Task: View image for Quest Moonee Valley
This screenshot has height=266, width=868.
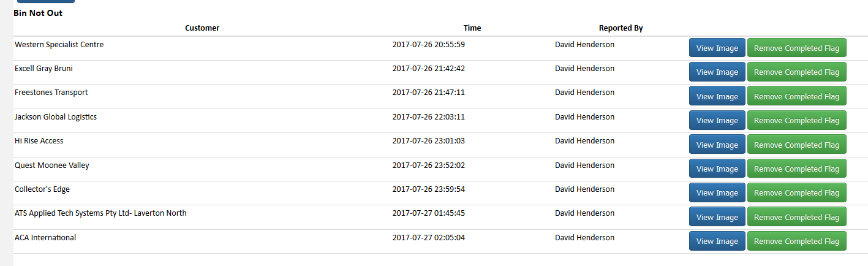Action: (x=717, y=169)
